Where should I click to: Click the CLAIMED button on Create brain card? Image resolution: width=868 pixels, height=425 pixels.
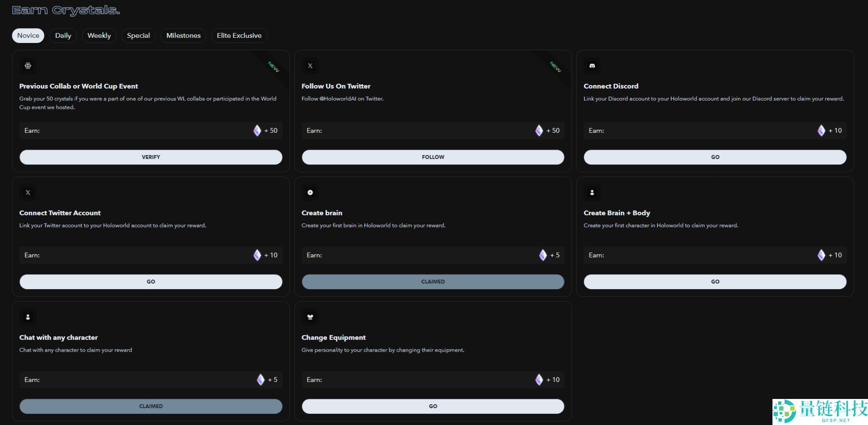coord(433,282)
